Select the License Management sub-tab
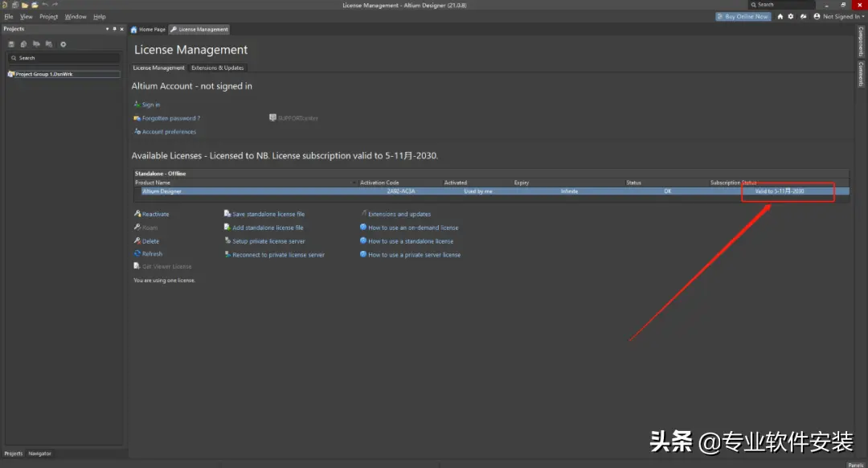This screenshot has width=868, height=468. point(158,68)
